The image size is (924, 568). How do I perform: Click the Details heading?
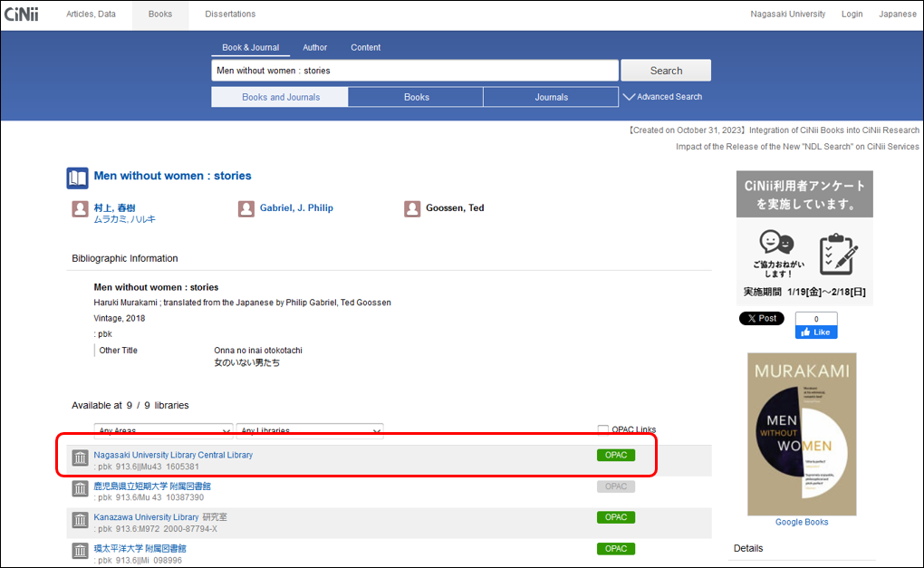coord(748,548)
